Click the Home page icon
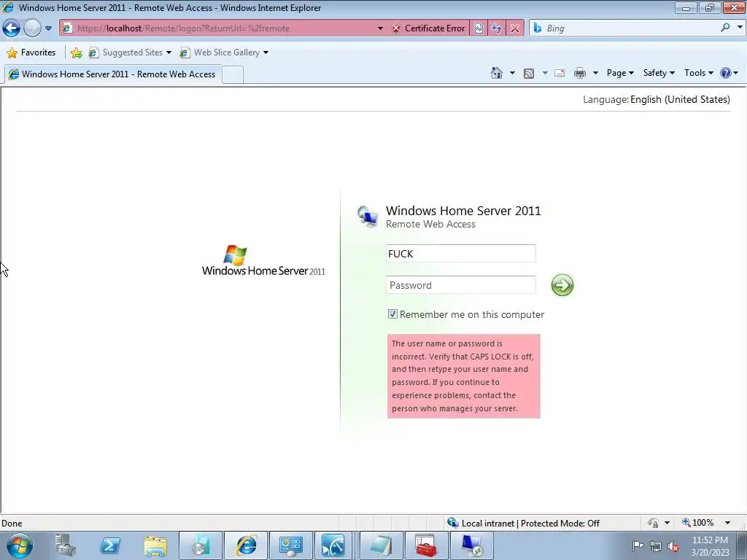Screen dimensions: 747x560 point(496,73)
